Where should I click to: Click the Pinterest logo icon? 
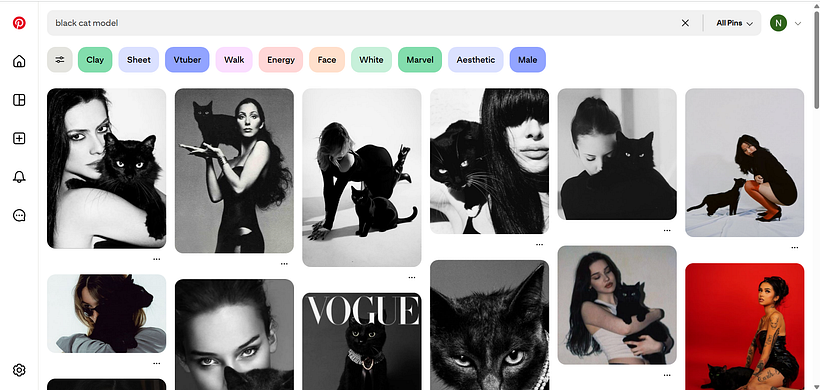point(19,23)
